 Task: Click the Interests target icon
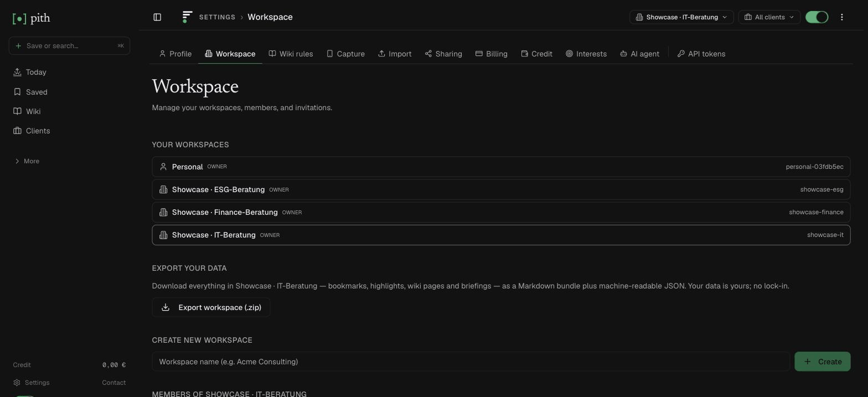pos(569,54)
